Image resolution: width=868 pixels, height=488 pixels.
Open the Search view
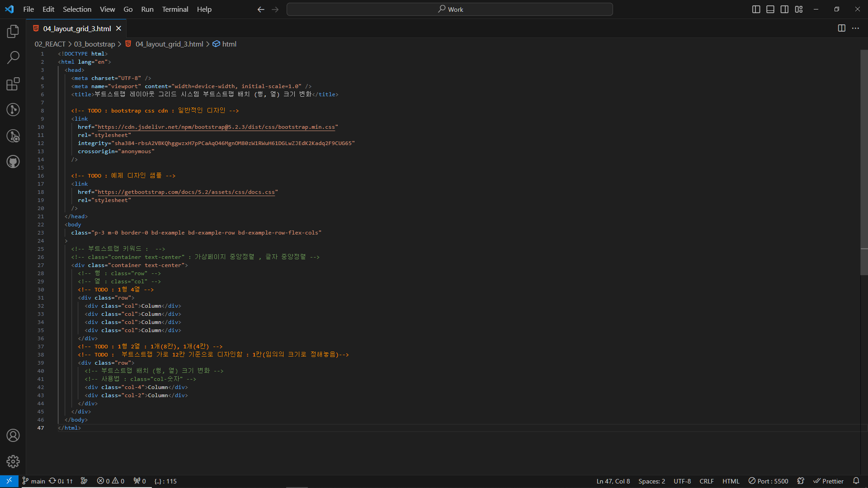[x=13, y=57]
